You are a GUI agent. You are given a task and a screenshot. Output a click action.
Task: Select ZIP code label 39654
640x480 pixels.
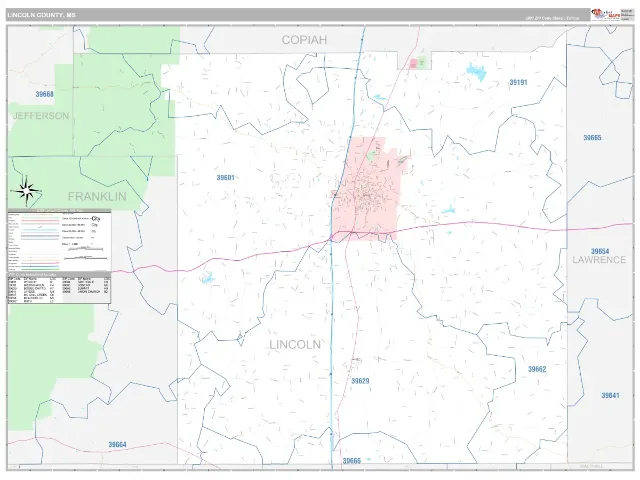(600, 251)
